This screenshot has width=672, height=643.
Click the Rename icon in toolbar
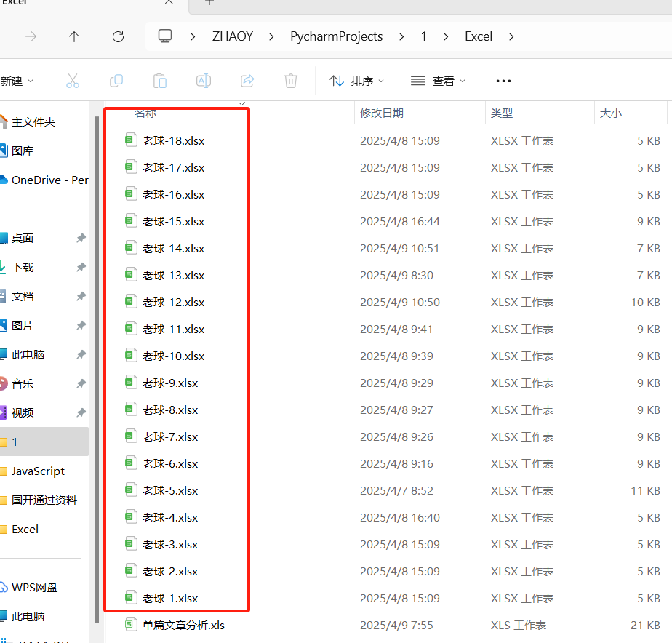point(204,81)
